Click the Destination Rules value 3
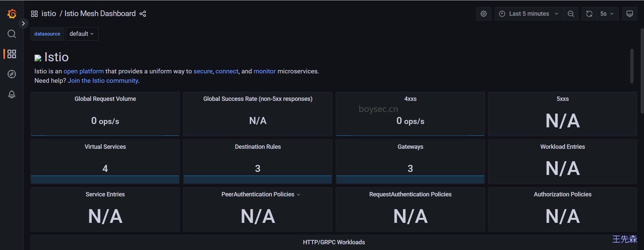Viewport: 644px width, 250px height. 258,169
